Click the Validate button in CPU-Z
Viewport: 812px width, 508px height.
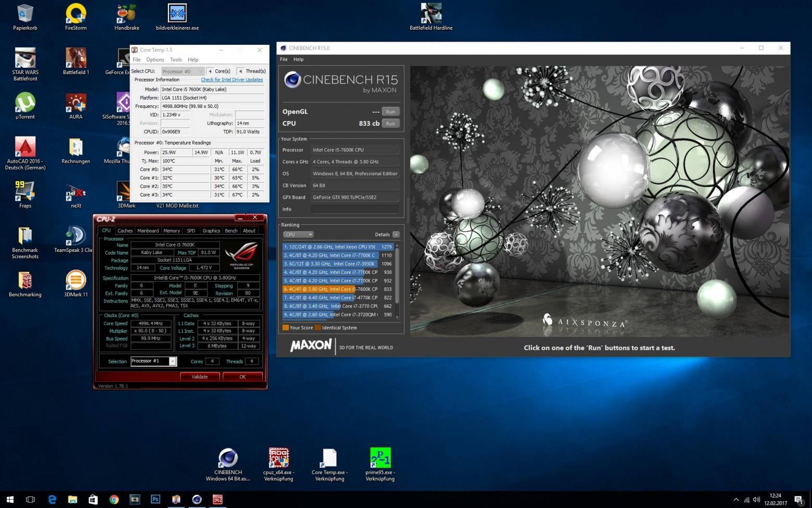200,377
